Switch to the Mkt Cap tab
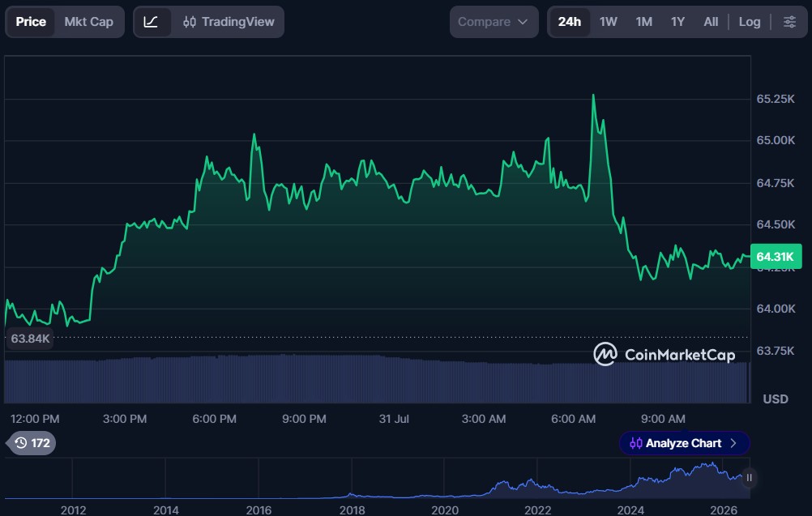812x516 pixels. coord(88,22)
